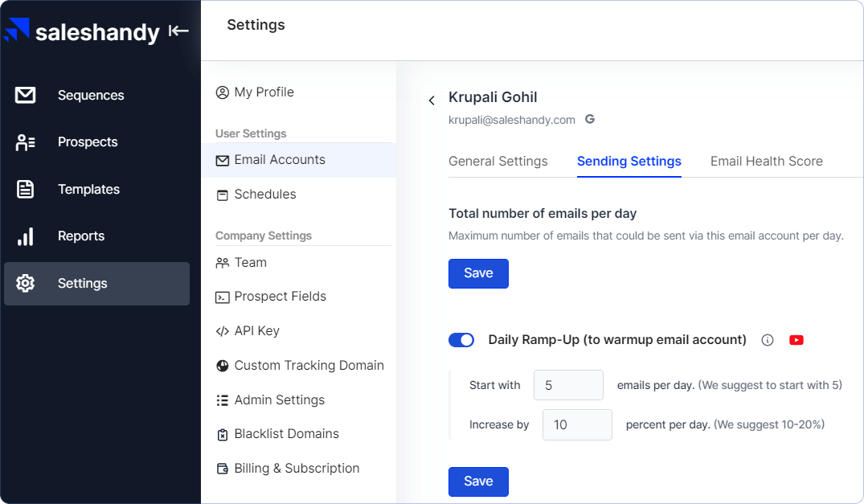
Task: Turn off the Daily Ramp-Up toggle
Action: point(461,340)
